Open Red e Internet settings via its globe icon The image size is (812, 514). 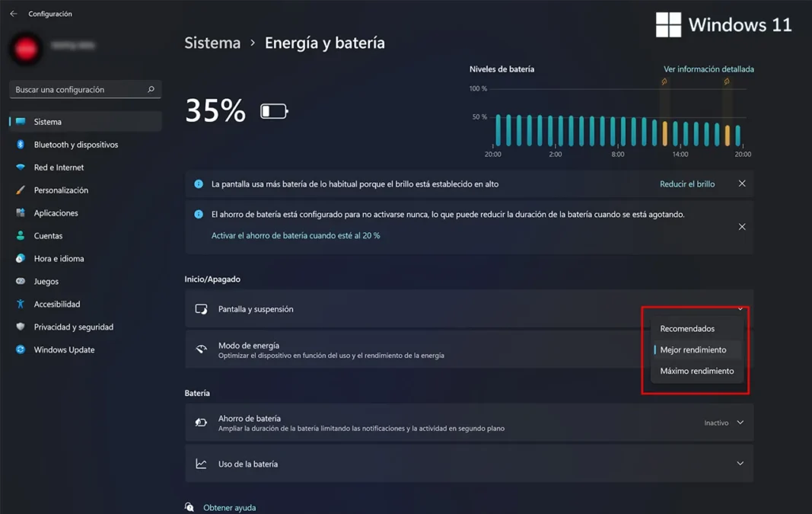(x=20, y=167)
